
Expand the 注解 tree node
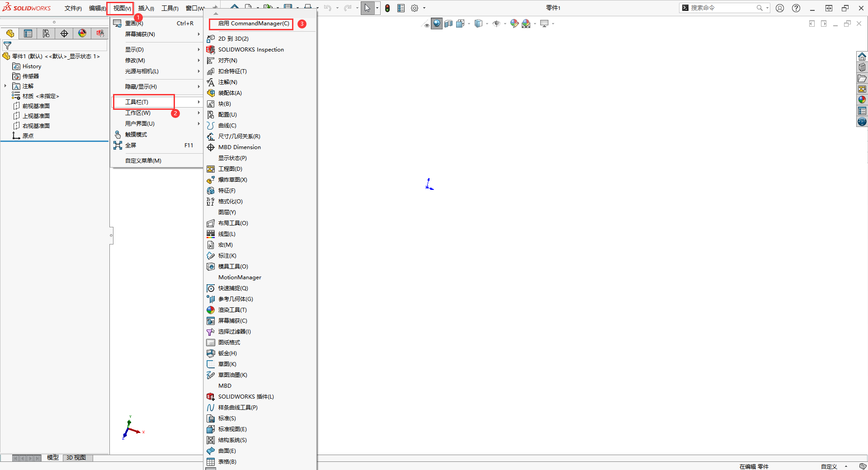(x=5, y=86)
